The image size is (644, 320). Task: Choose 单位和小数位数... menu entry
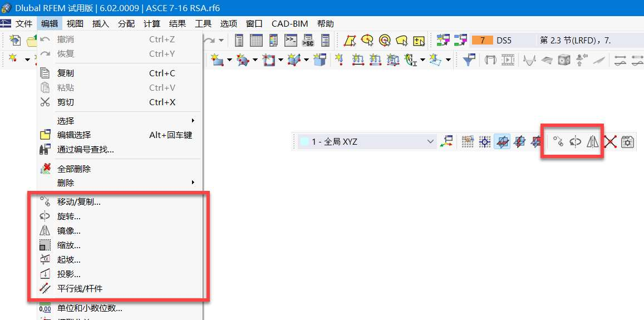[120, 308]
